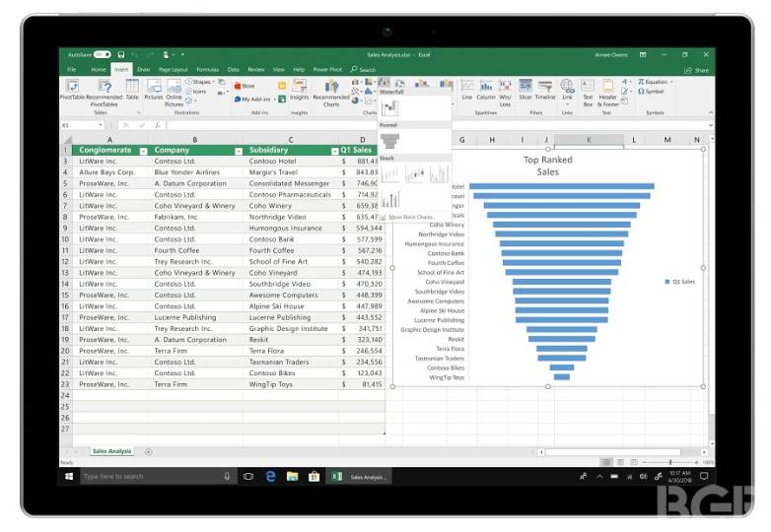The width and height of the screenshot is (771, 532).
Task: Insert a Line sparkline
Action: pyautogui.click(x=467, y=90)
